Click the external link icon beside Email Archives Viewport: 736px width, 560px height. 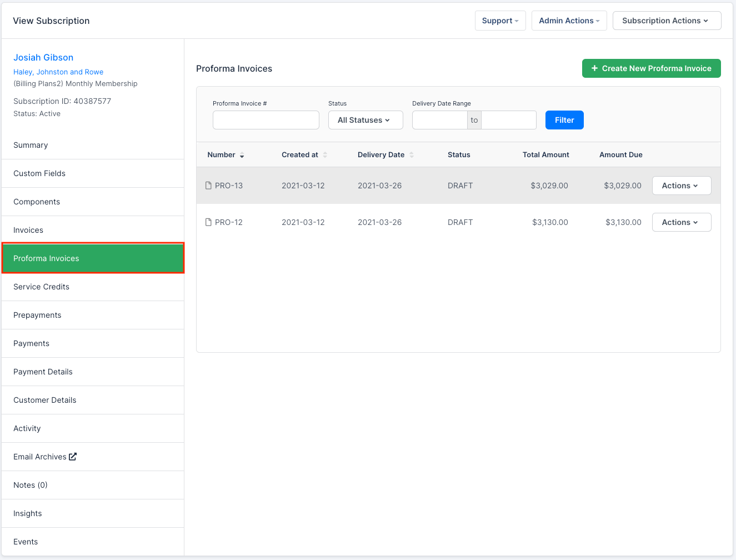[73, 457]
